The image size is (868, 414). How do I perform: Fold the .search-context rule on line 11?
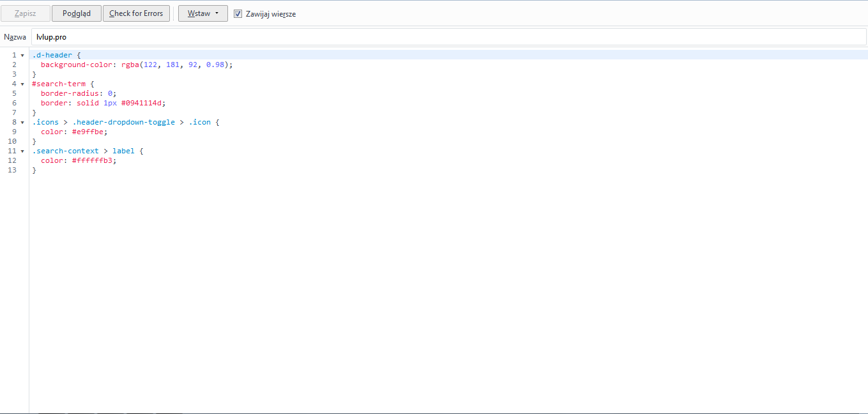(x=22, y=151)
